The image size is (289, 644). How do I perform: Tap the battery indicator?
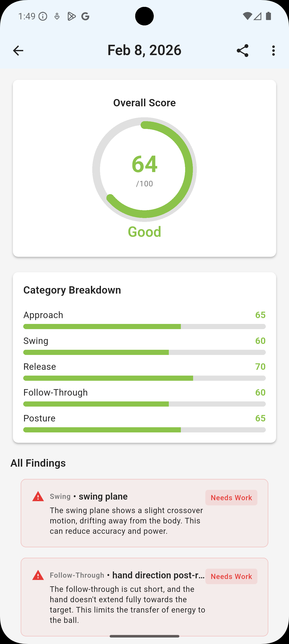click(x=268, y=16)
